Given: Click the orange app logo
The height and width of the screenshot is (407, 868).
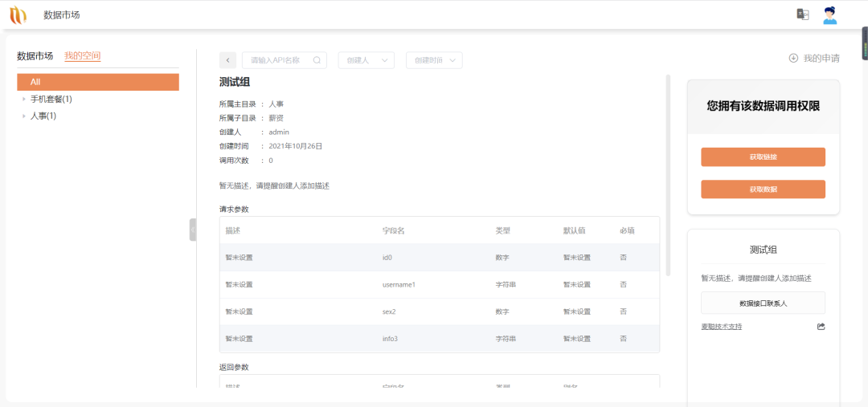Looking at the screenshot, I should [x=18, y=15].
